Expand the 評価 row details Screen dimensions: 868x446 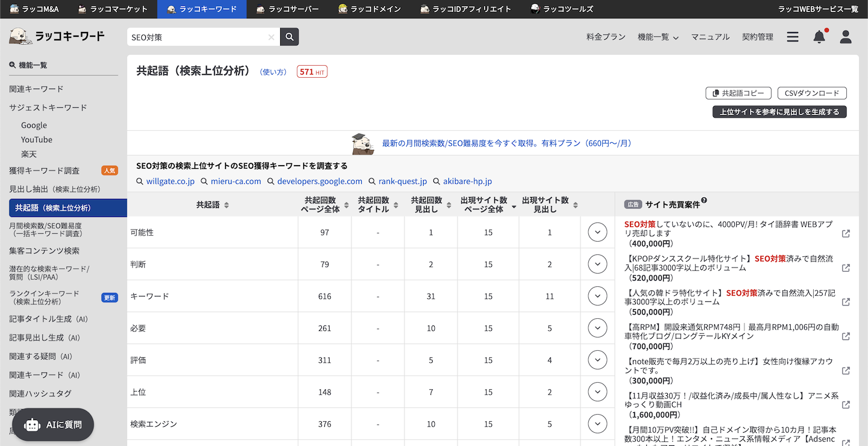(x=597, y=360)
